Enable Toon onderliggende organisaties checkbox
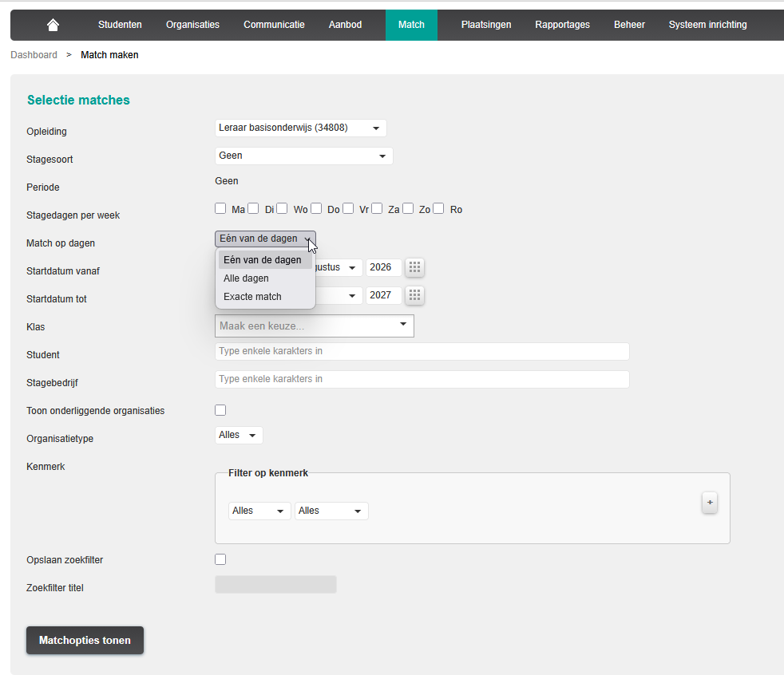The width and height of the screenshot is (784, 675). pos(220,410)
